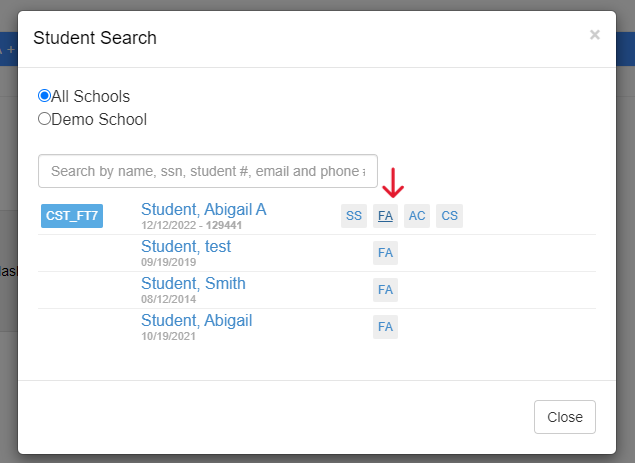
Task: Open FA for Student, Smith
Action: tap(385, 290)
